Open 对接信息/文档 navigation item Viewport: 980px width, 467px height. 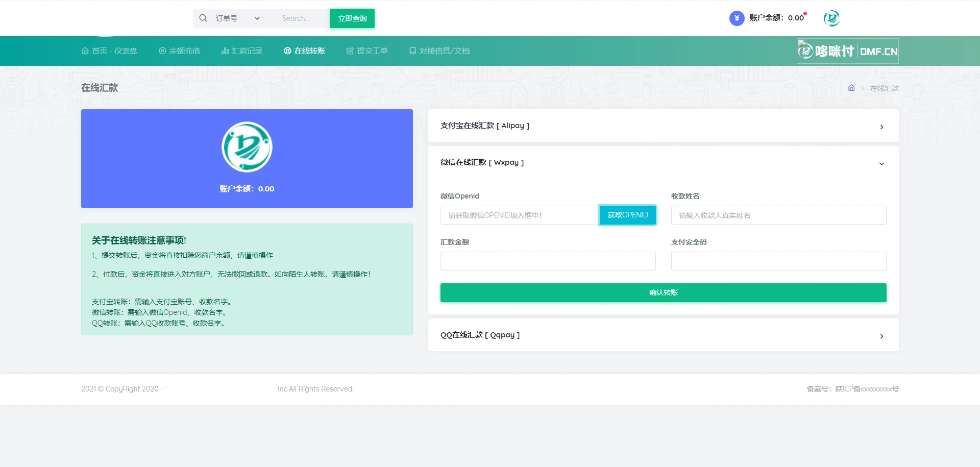click(439, 51)
